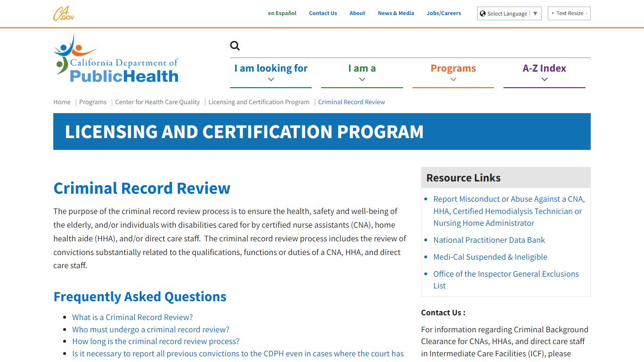Expand the Programs navigation menu
The image size is (644, 362).
[453, 73]
